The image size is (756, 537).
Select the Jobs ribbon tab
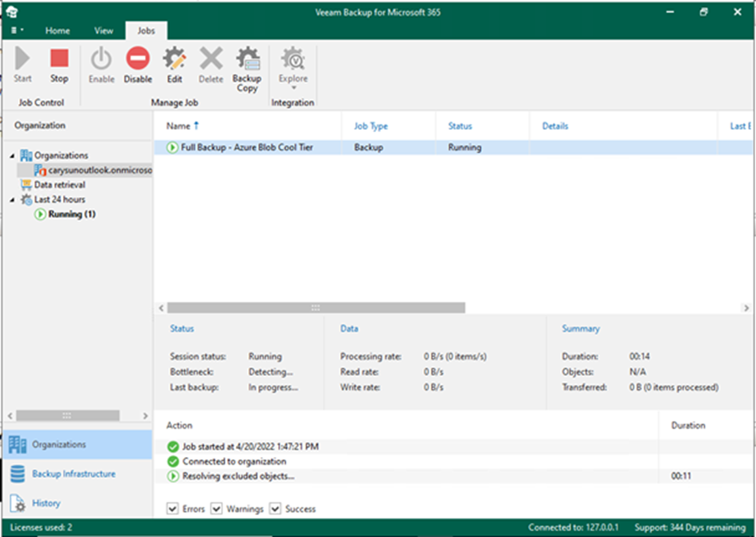[146, 31]
